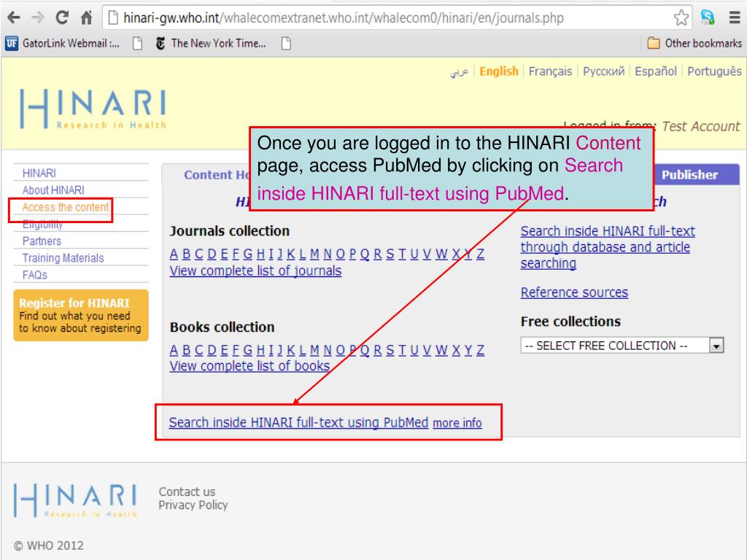This screenshot has height=560, width=747.
Task: Select Access the content sidebar item
Action: point(65,207)
